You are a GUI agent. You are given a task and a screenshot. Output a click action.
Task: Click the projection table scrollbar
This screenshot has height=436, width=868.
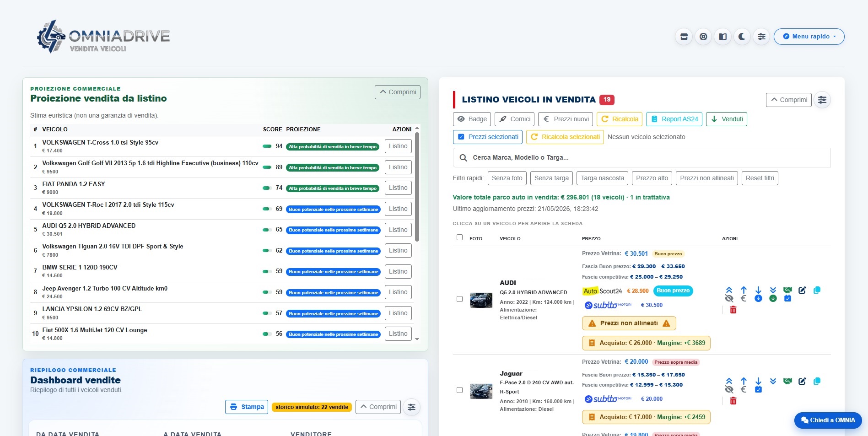click(417, 187)
